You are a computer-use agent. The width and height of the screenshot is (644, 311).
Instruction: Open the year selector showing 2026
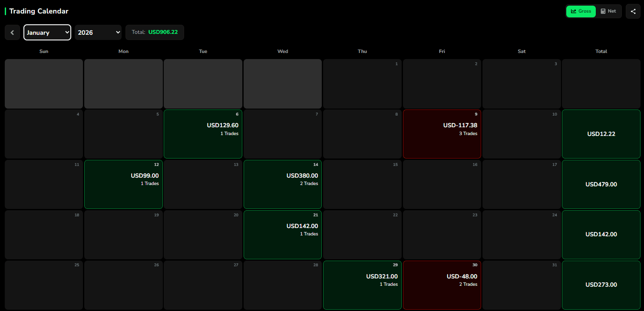click(x=98, y=32)
